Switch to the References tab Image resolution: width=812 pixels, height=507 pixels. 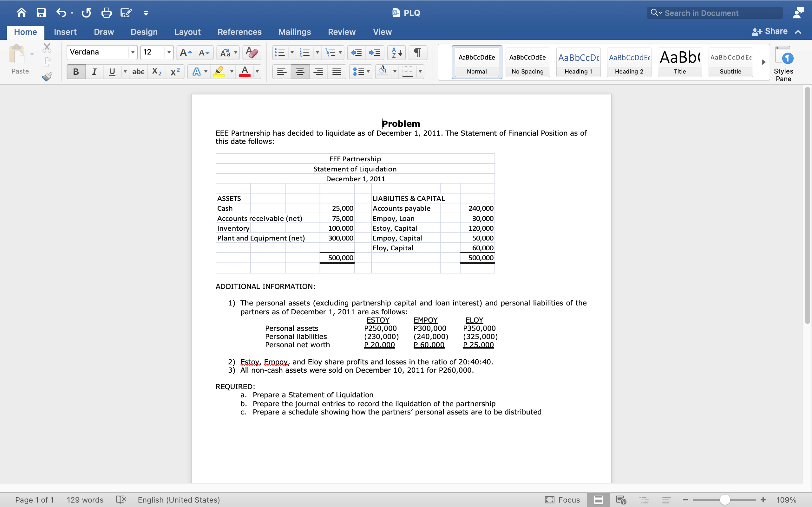pyautogui.click(x=239, y=32)
